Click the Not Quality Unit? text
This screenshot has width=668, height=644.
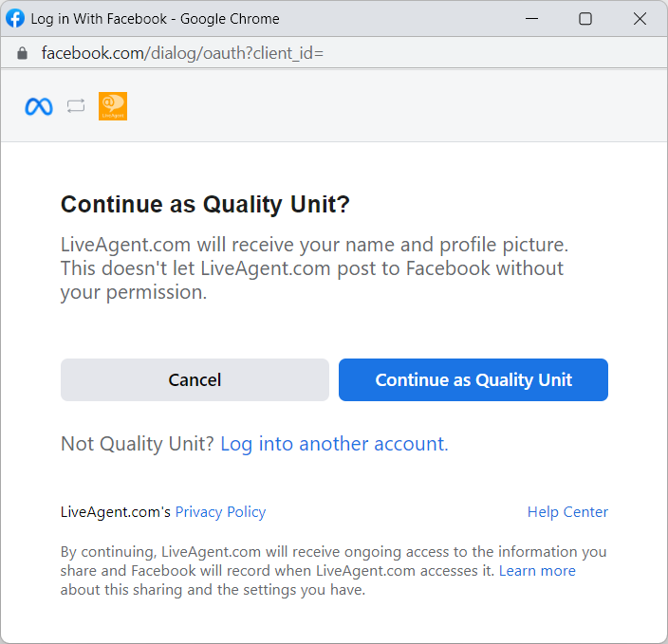point(137,444)
